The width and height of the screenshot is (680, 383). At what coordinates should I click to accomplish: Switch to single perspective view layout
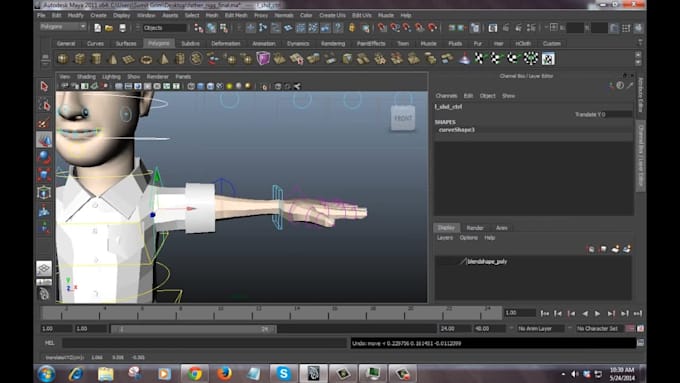tap(44, 268)
